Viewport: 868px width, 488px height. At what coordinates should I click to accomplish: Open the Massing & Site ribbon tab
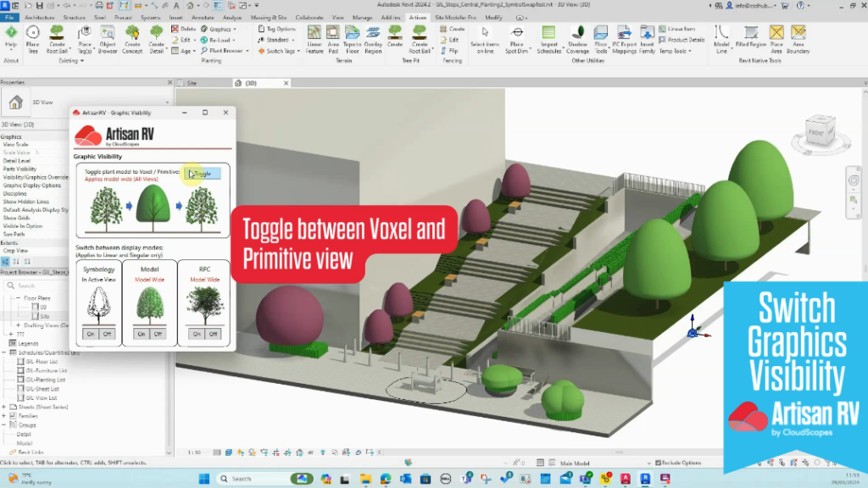coord(270,16)
